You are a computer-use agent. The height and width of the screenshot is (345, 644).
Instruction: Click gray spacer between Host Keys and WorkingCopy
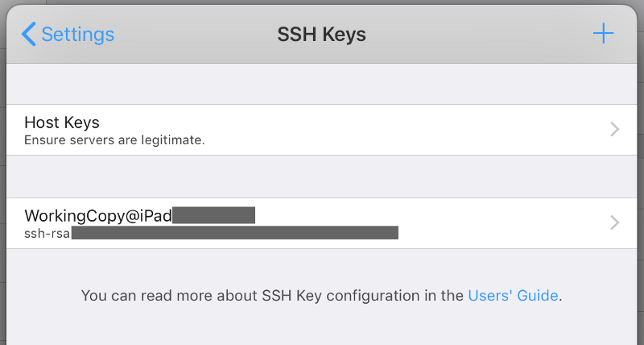click(x=321, y=177)
